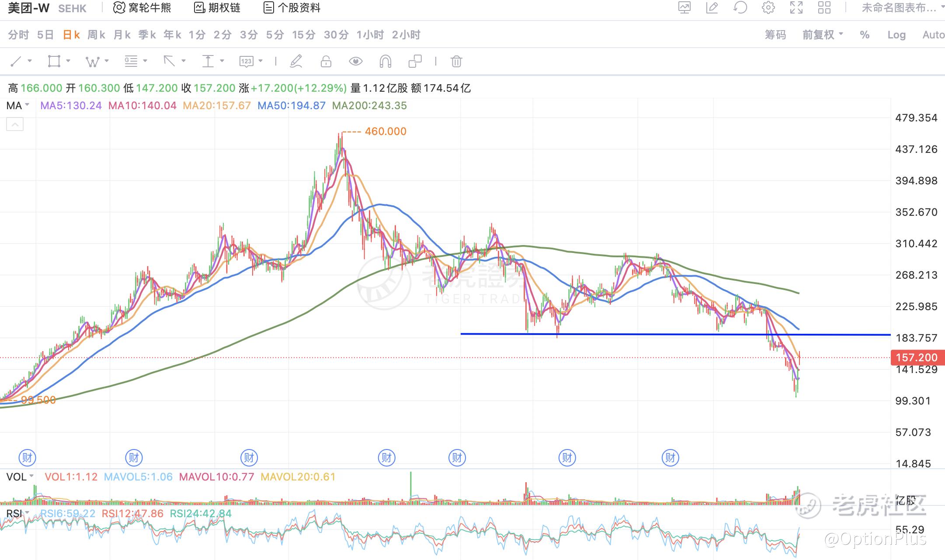Delete drawings with the trash icon
This screenshot has width=945, height=560.
point(456,62)
